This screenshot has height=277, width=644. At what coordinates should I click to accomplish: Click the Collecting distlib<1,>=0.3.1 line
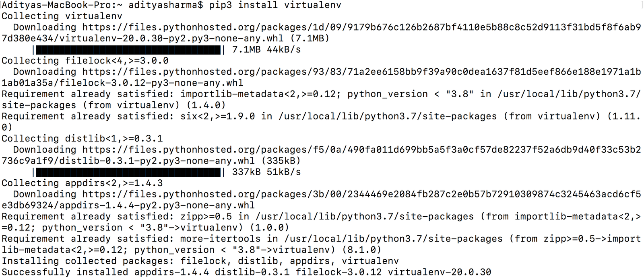[82, 139]
